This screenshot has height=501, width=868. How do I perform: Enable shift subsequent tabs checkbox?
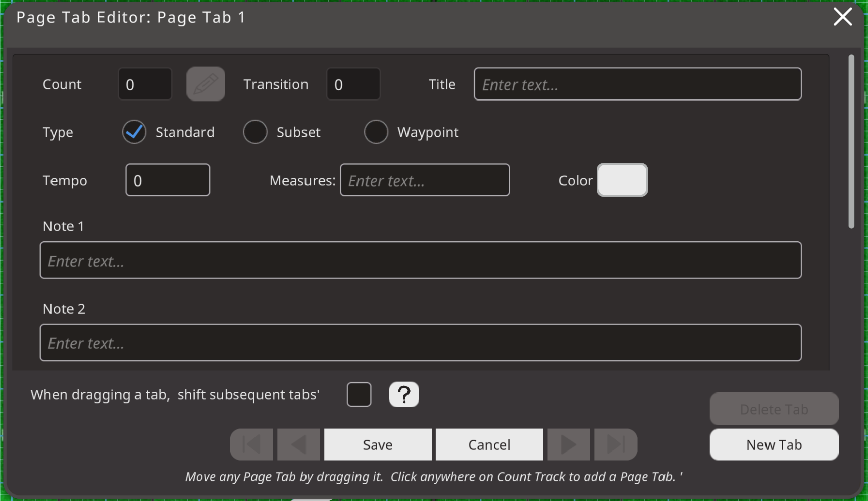click(x=359, y=394)
